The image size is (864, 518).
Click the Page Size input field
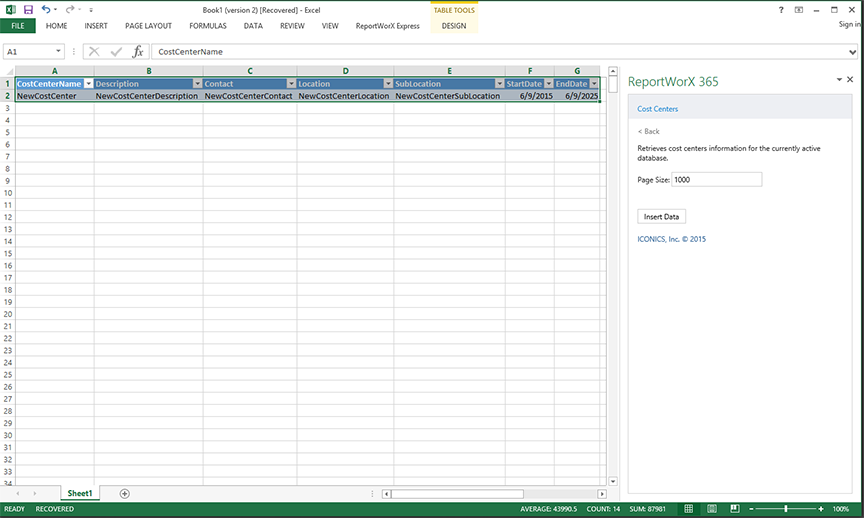(x=716, y=180)
